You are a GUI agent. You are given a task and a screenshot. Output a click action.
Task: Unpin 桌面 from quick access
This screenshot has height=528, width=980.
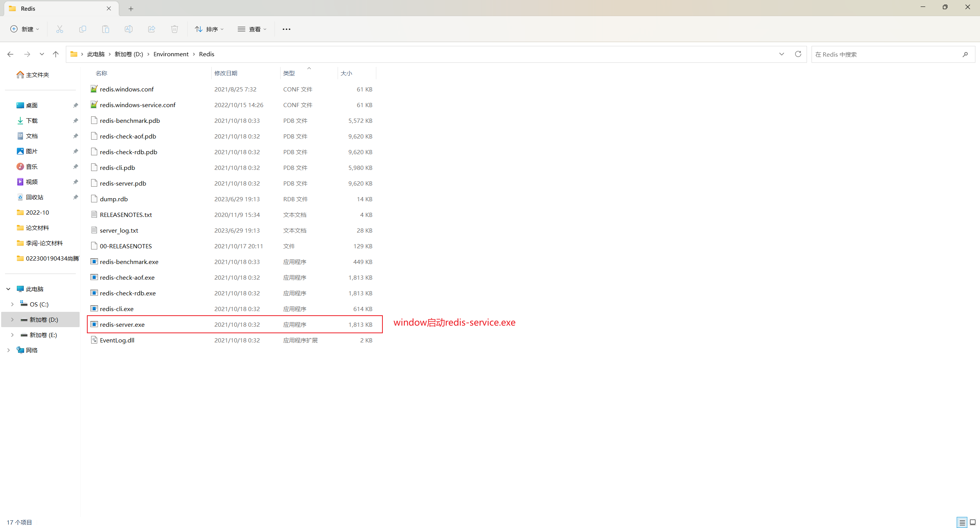click(x=75, y=105)
